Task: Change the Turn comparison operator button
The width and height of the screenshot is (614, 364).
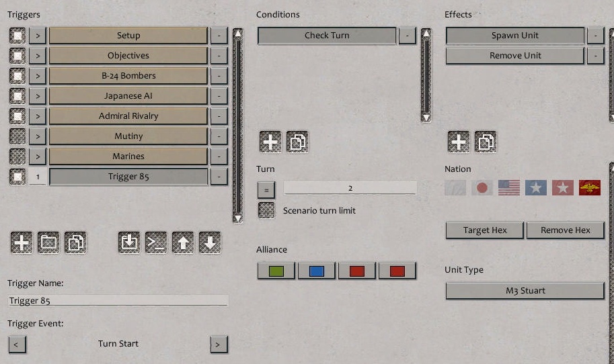Action: point(266,191)
